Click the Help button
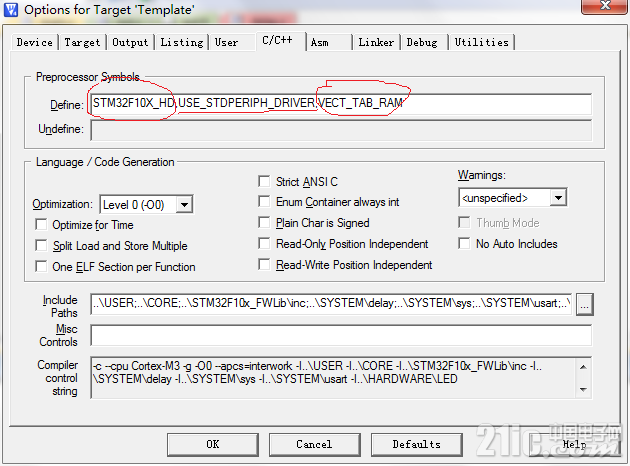 pyautogui.click(x=575, y=444)
